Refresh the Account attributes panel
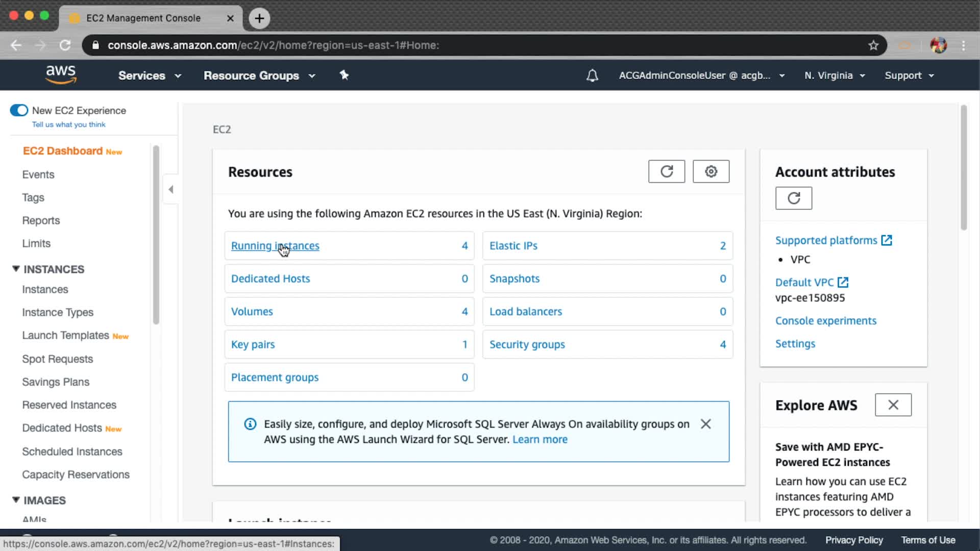This screenshot has width=980, height=551. point(793,198)
